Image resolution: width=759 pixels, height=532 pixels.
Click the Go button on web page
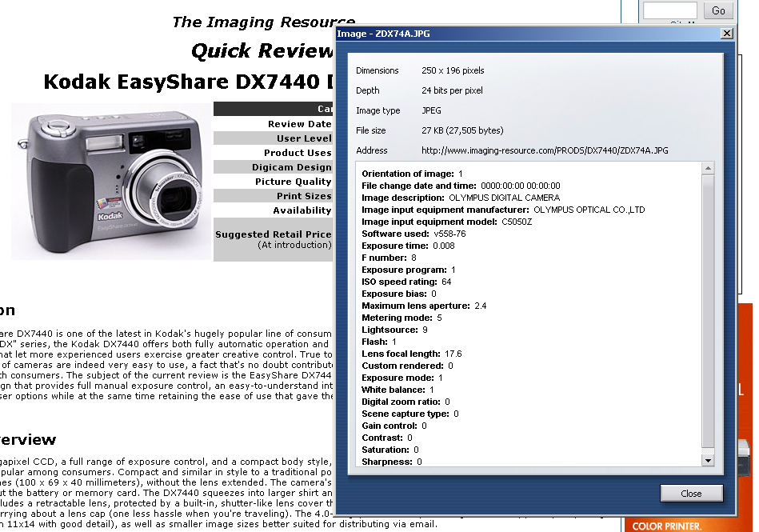718,10
